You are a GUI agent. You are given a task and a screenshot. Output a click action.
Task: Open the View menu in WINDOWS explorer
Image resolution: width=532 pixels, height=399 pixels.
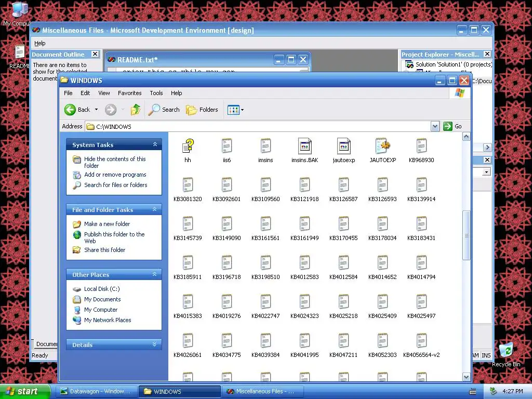(104, 93)
